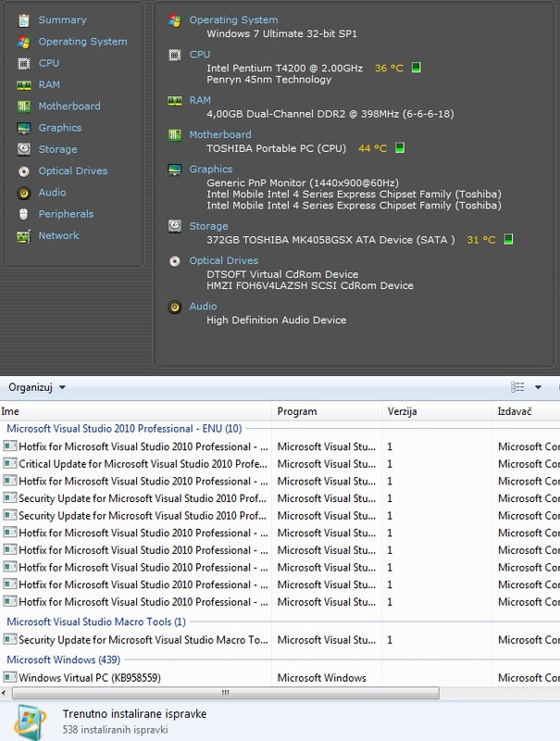Click the Network card icon in sidebar
The image size is (560, 741).
tap(24, 236)
